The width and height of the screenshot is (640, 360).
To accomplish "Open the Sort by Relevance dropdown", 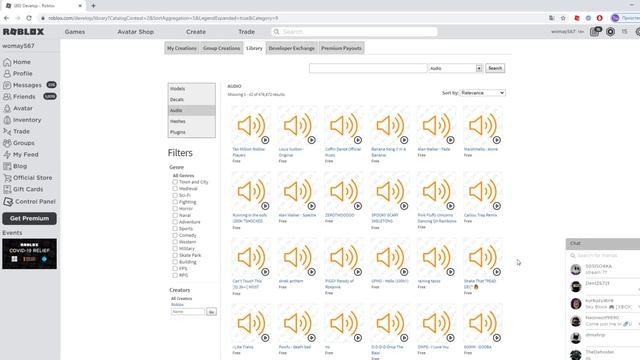I will click(x=483, y=93).
